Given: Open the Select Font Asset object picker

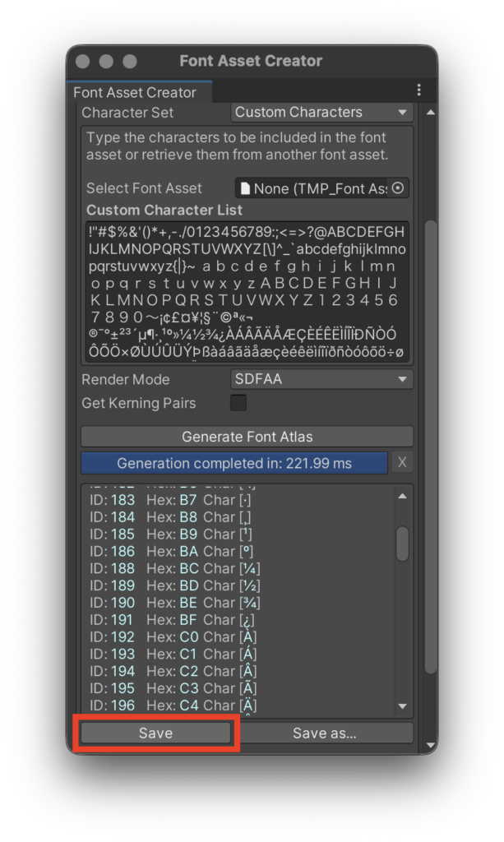Looking at the screenshot, I should point(398,188).
